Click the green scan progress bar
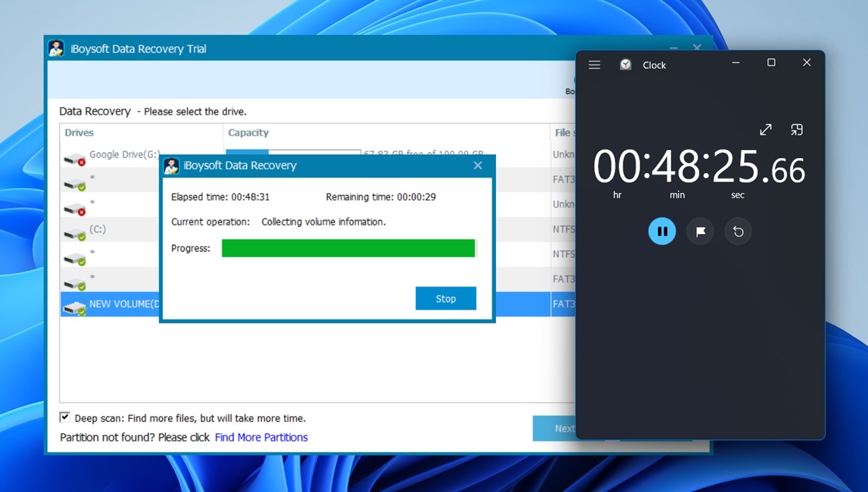 348,248
